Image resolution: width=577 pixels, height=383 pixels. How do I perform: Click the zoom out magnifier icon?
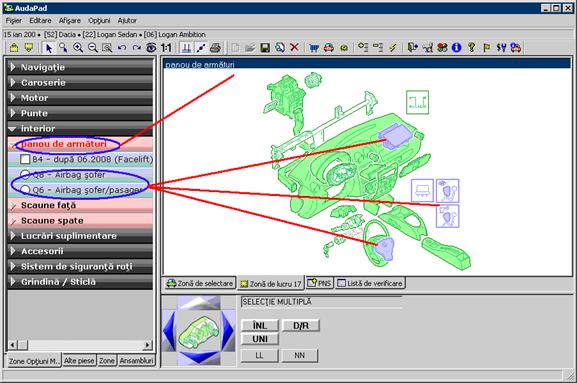(93, 48)
